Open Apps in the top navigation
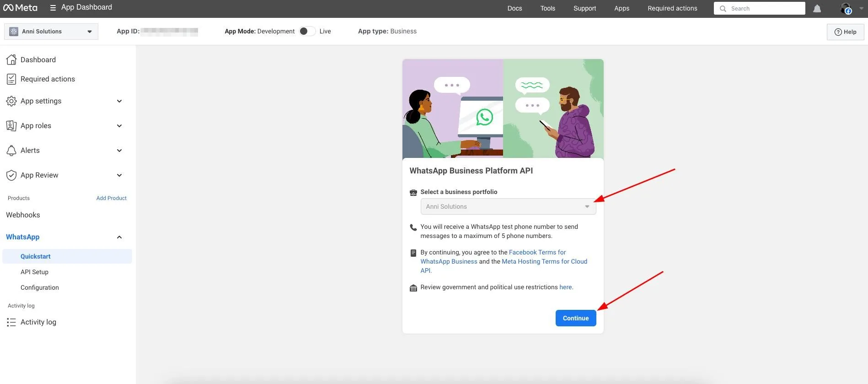Viewport: 868px width, 384px height. coord(622,8)
